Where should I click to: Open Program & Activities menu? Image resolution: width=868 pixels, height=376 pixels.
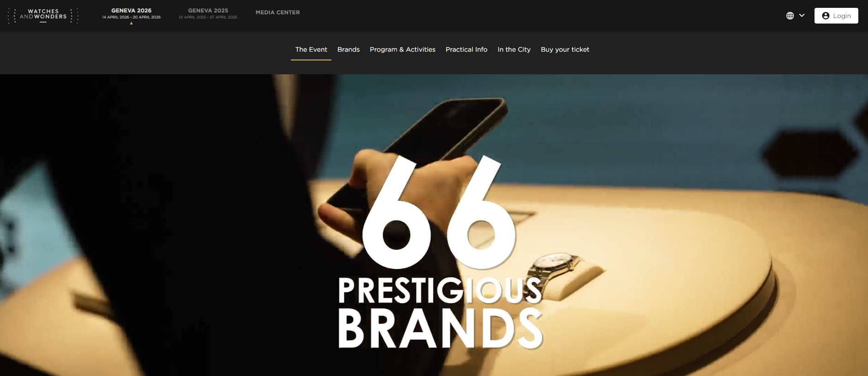(x=402, y=49)
